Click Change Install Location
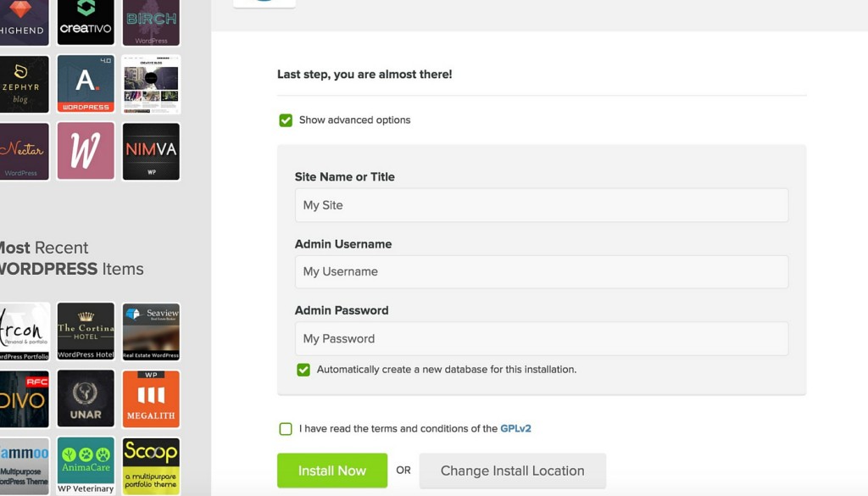Screen dimensions: 868x496 click(512, 471)
